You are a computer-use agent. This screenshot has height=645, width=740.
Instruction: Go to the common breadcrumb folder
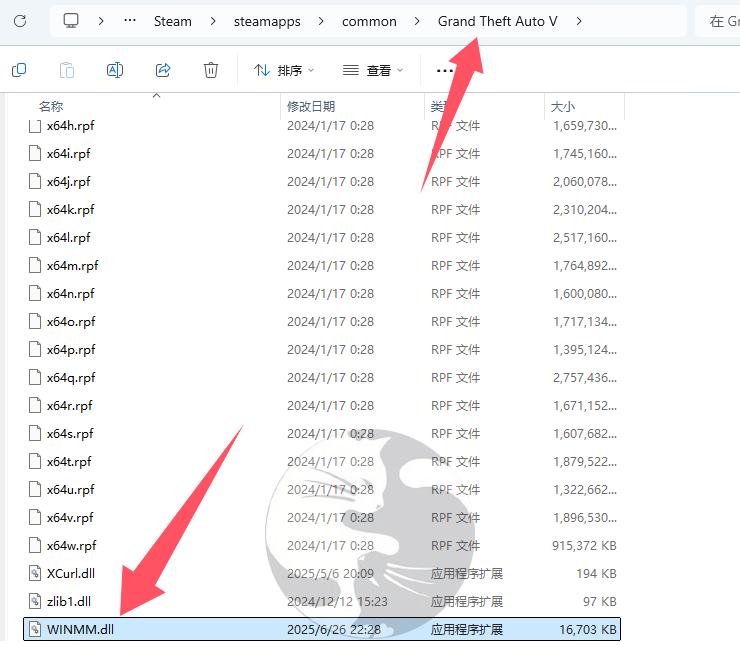(x=369, y=21)
